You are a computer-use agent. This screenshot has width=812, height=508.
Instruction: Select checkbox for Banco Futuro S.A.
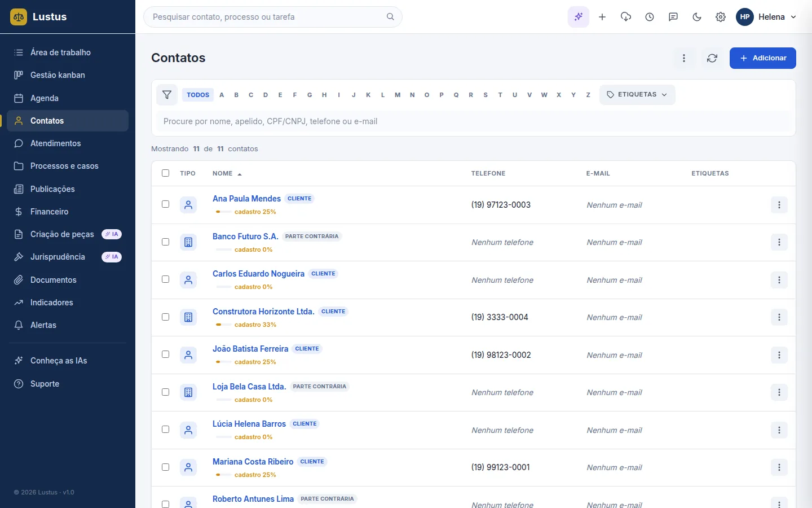coord(165,242)
